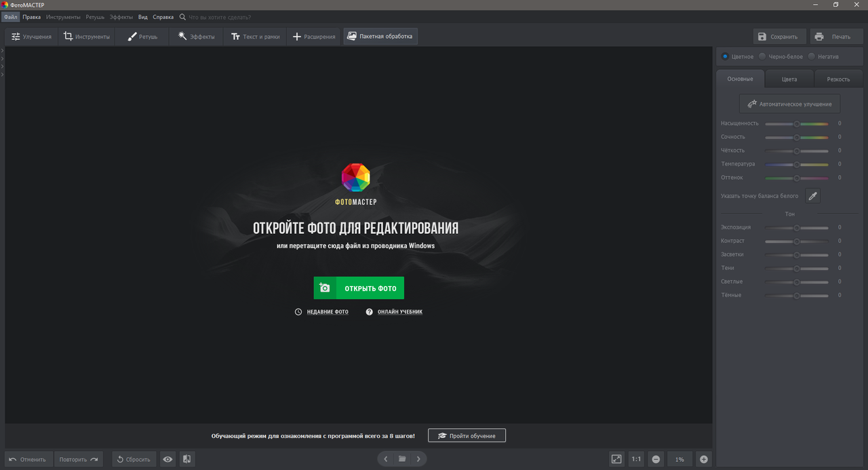Go to previous photo arrow
Screen dimensions: 868x470
386,459
